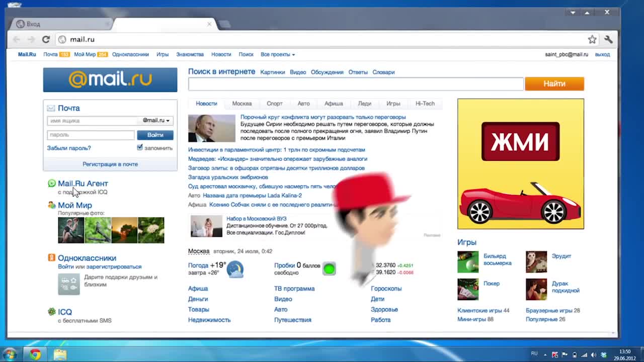Open the Windows Start menu

click(x=10, y=354)
